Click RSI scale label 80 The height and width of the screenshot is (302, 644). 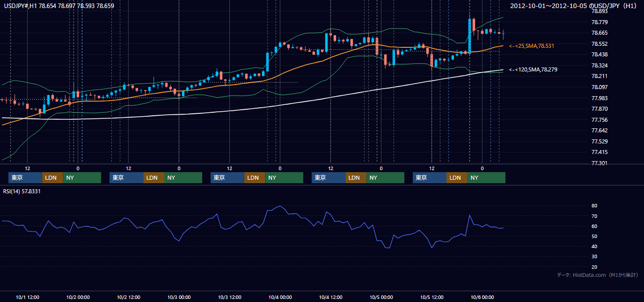coord(594,206)
